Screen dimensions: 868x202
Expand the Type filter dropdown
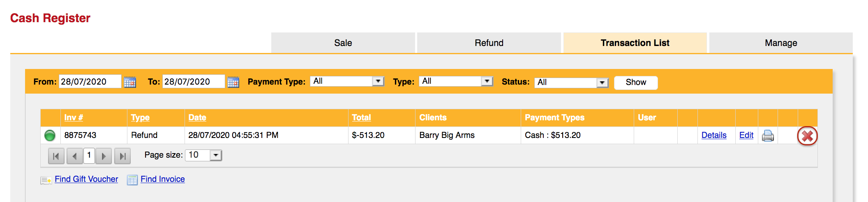click(x=487, y=81)
